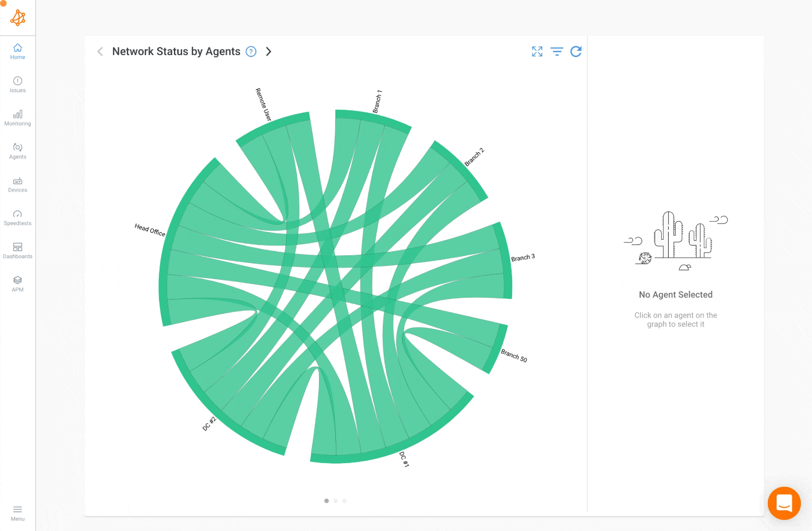The height and width of the screenshot is (531, 812).
Task: Go back using the left chevron
Action: coord(100,52)
